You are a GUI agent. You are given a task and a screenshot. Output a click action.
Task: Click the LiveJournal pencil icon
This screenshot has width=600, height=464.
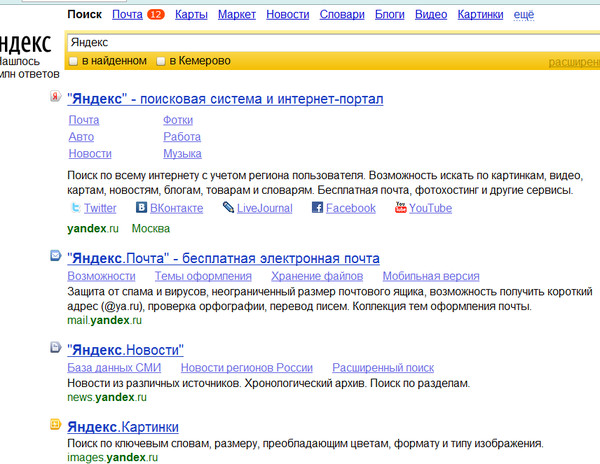[228, 207]
